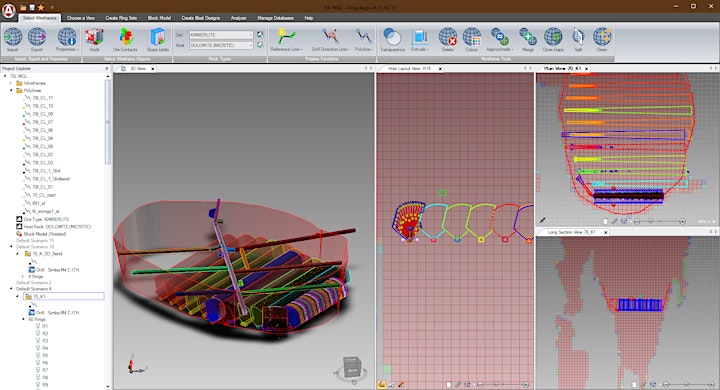Click the open folder quick access icon

click(x=23, y=7)
